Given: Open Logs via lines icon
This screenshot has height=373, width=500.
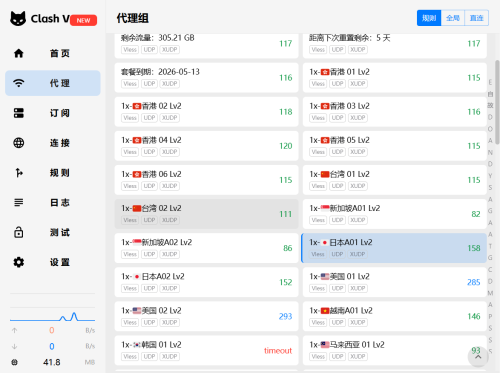Looking at the screenshot, I should coord(19,202).
